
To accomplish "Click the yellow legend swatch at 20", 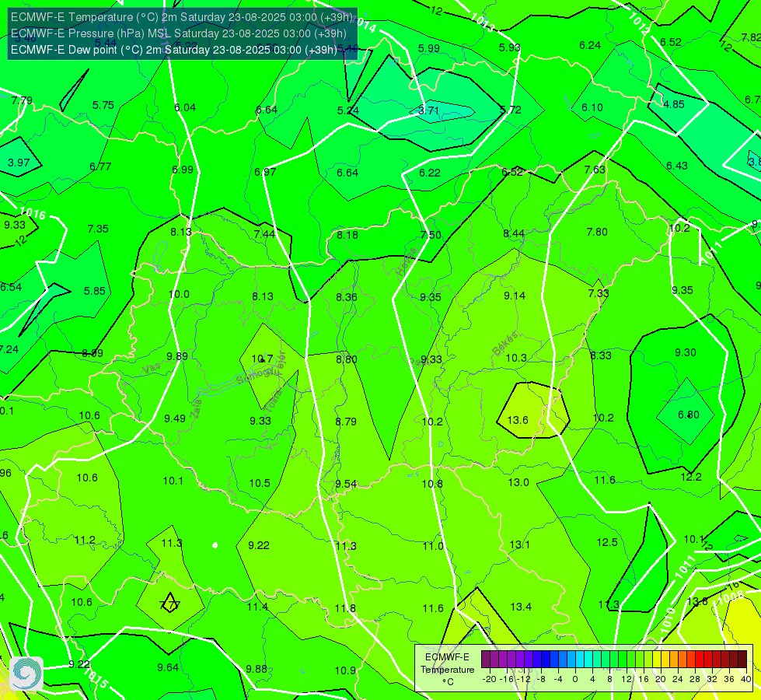I will click(x=657, y=660).
